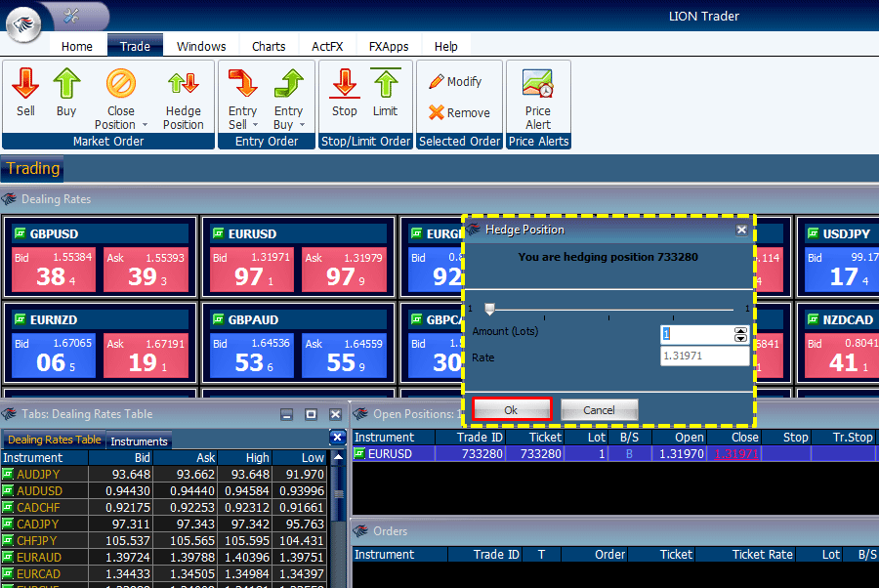Click the EURUSD Bid price tile

[x=252, y=271]
